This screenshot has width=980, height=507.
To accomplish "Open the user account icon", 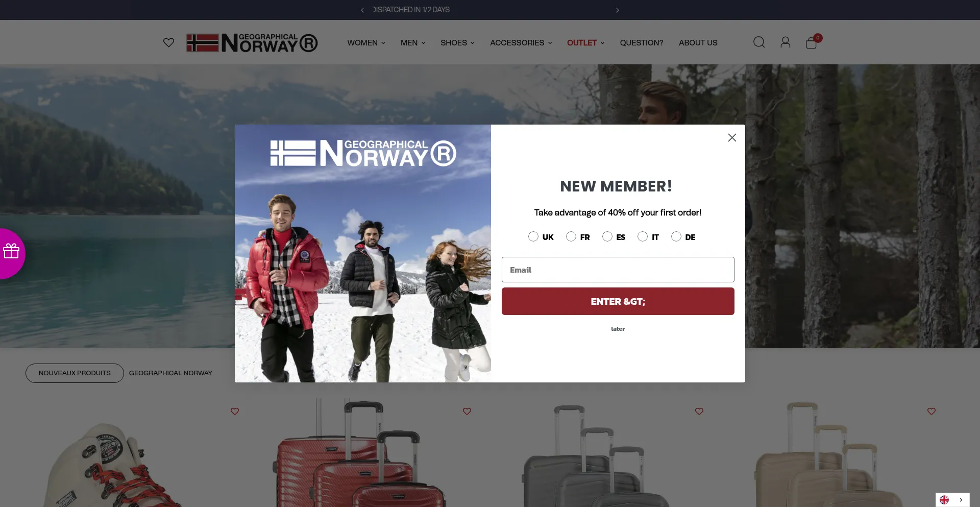I will tap(785, 42).
